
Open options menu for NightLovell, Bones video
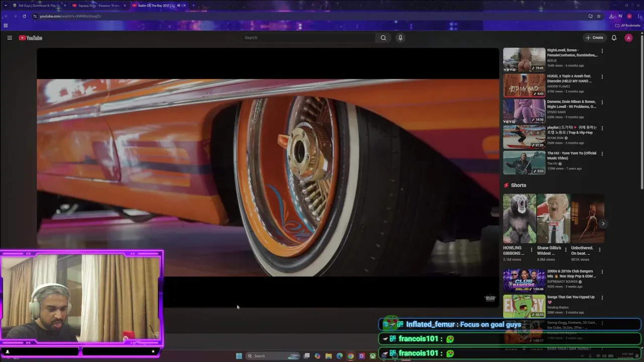tap(602, 51)
